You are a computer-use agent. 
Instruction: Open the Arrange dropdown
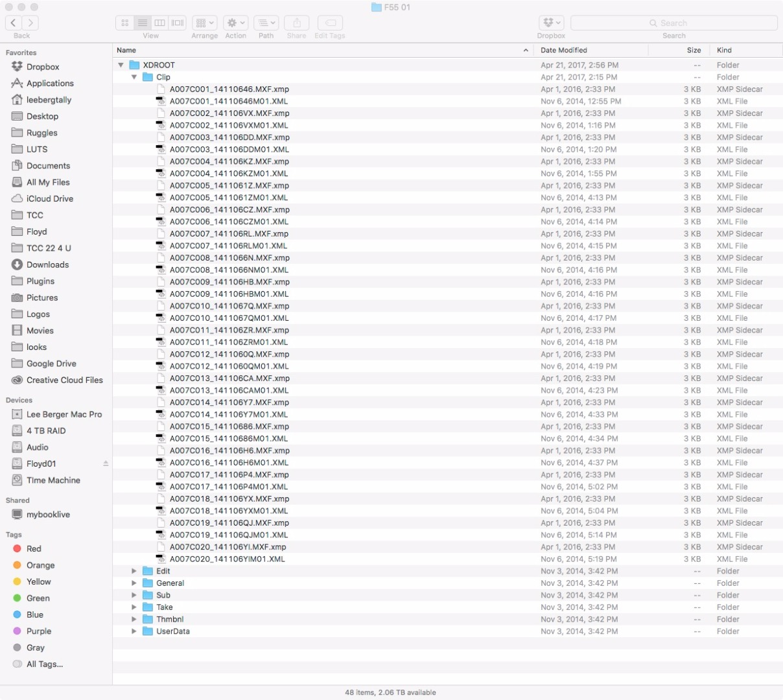(x=205, y=23)
